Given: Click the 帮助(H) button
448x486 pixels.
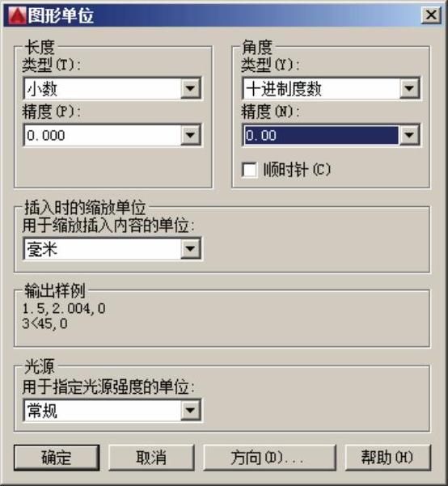Looking at the screenshot, I should 387,458.
